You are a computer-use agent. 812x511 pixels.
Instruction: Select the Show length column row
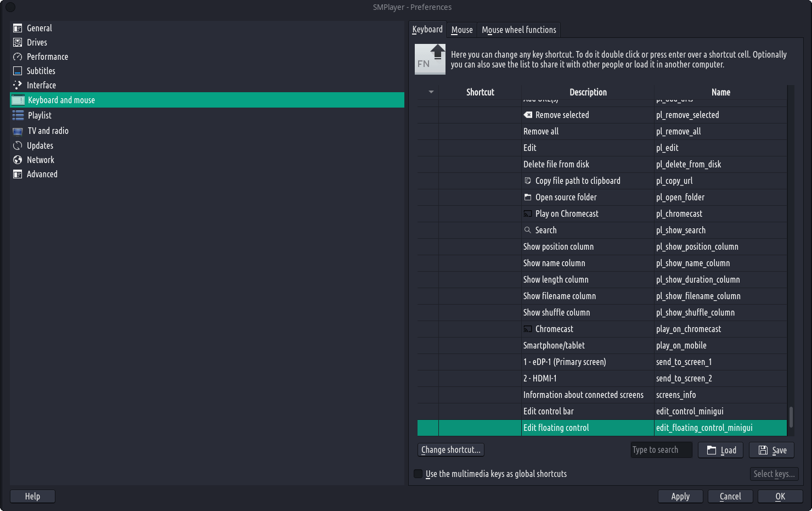602,279
